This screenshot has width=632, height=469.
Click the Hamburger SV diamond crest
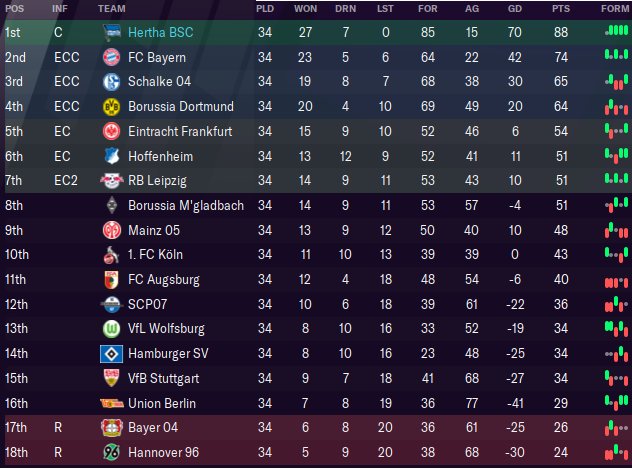[111, 354]
